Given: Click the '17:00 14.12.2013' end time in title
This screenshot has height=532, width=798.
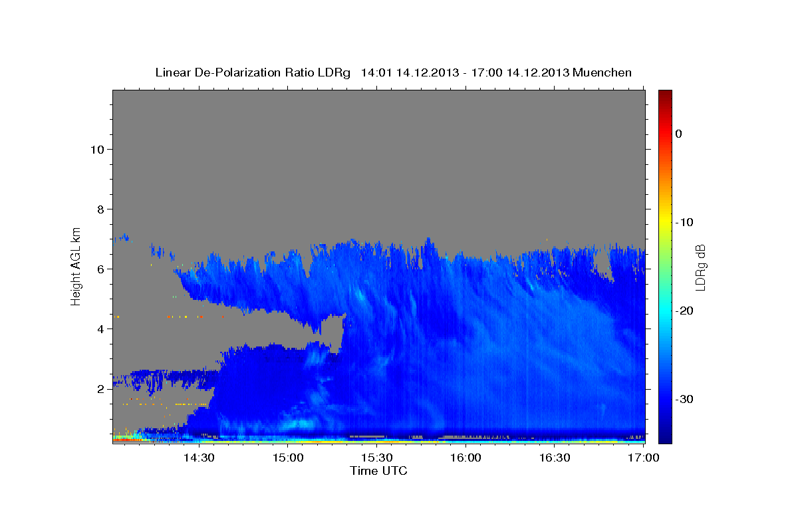Looking at the screenshot, I should coord(520,72).
